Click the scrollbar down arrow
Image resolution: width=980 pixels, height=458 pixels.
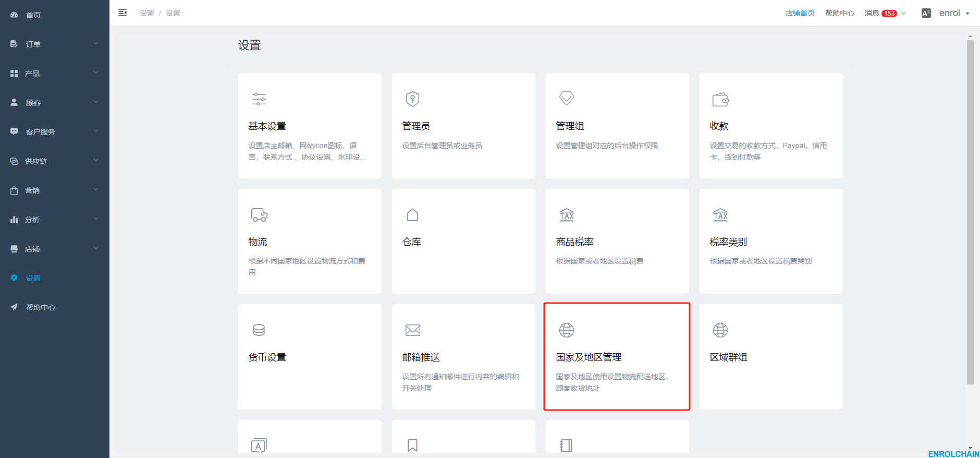(970, 448)
